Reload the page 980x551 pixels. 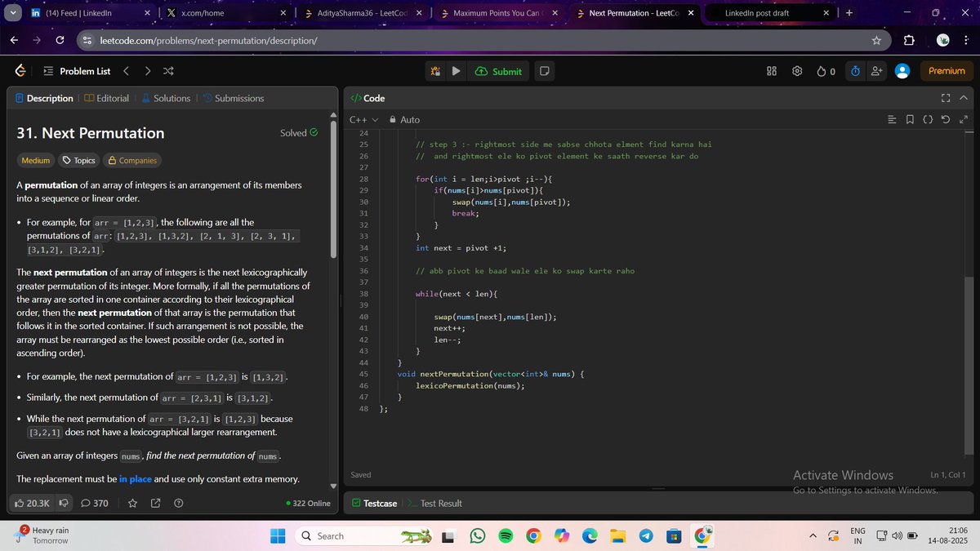pyautogui.click(x=60, y=40)
